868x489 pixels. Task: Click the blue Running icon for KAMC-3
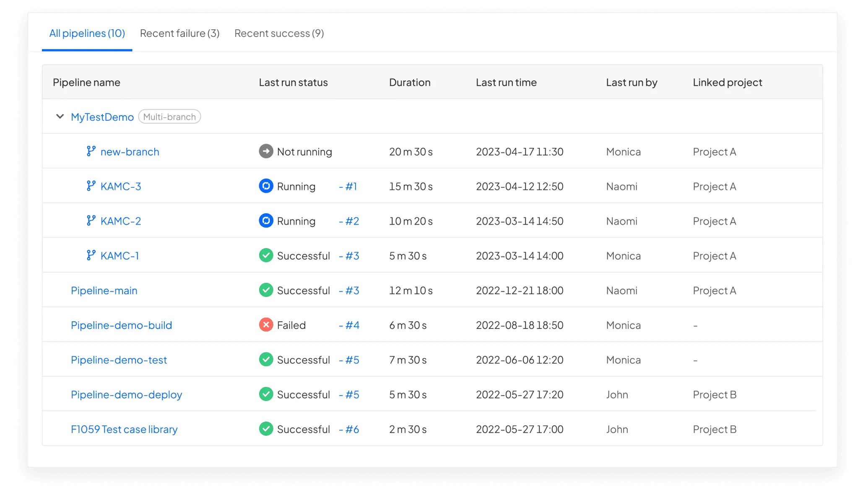(x=266, y=186)
